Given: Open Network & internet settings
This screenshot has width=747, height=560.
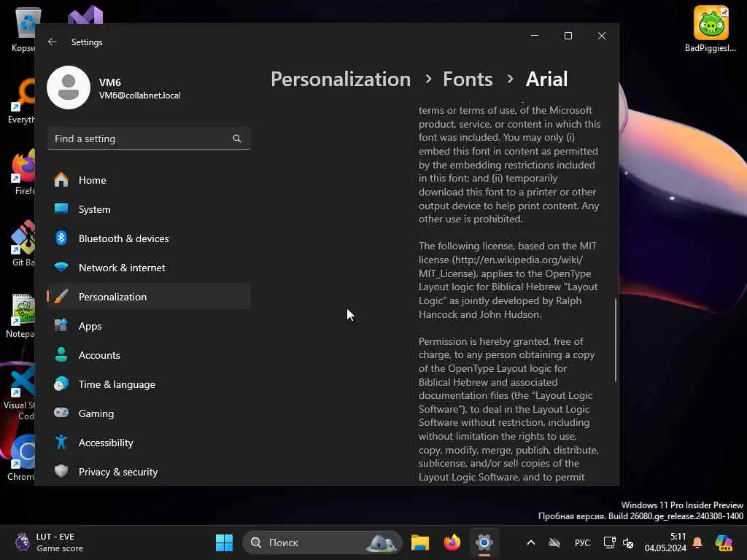Looking at the screenshot, I should click(x=149, y=268).
